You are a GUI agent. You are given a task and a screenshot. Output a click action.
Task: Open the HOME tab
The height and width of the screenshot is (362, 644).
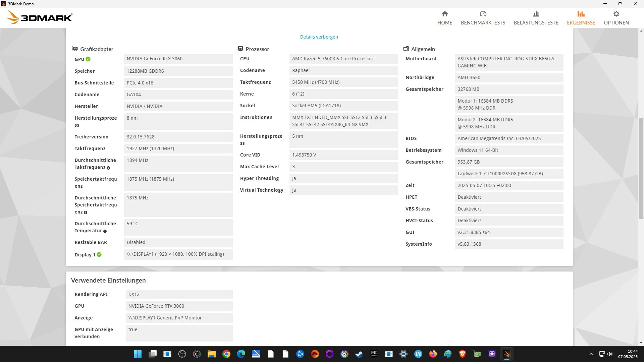[x=444, y=18]
